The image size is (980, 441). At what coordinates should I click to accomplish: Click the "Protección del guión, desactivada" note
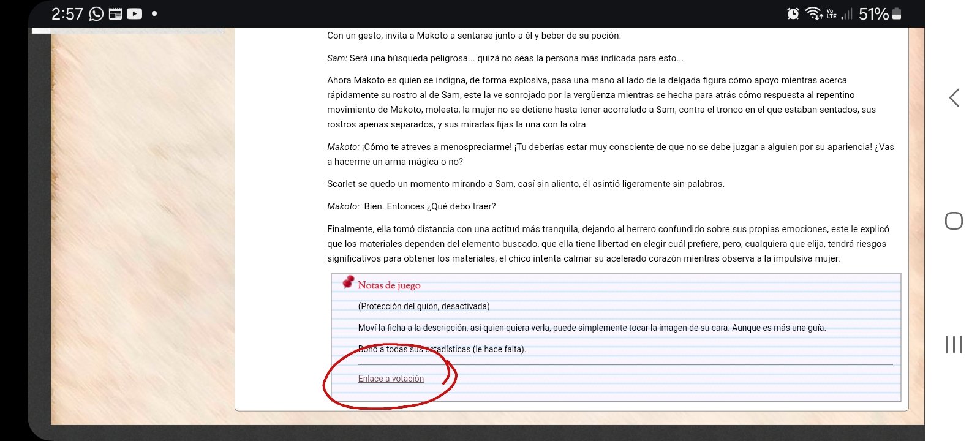(x=424, y=306)
